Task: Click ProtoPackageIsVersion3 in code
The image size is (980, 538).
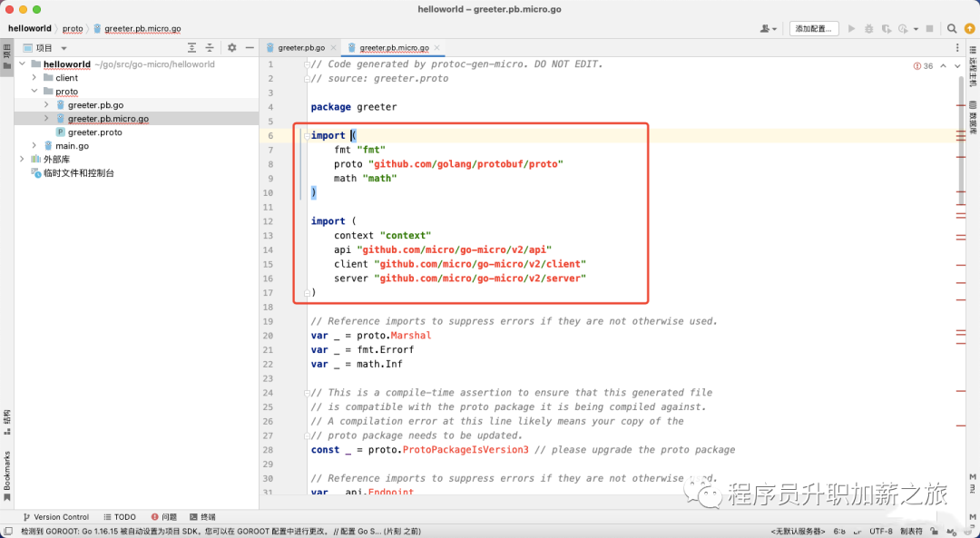Action: click(x=465, y=450)
